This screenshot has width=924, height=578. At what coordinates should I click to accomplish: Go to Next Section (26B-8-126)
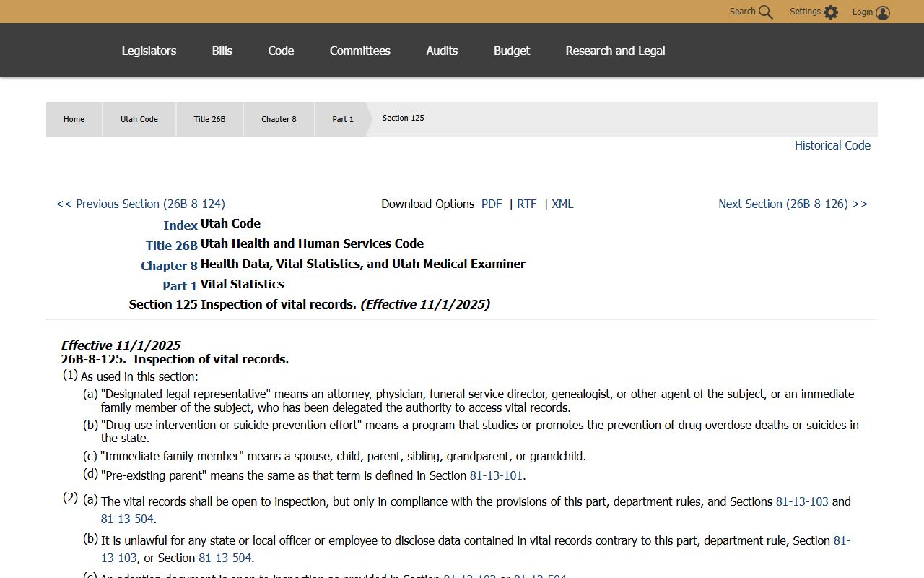(x=793, y=204)
